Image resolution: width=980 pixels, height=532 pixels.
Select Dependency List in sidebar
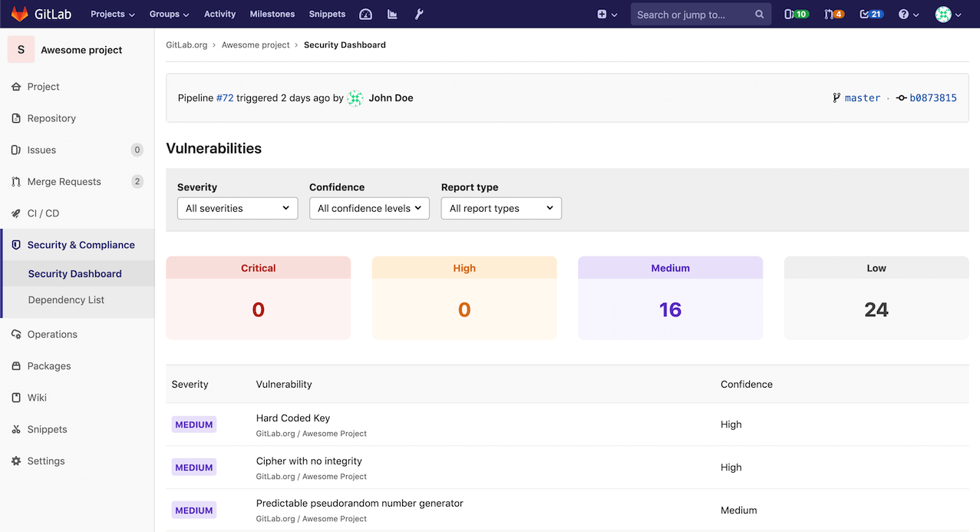pos(66,300)
